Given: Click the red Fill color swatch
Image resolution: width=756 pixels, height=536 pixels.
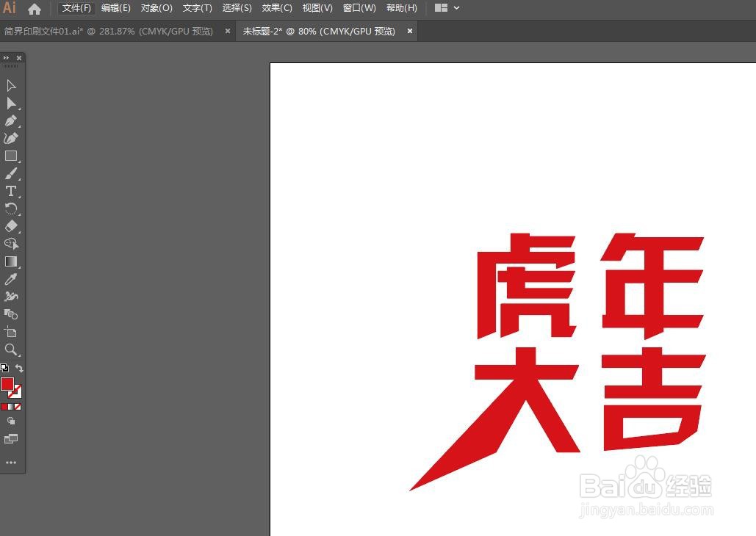Looking at the screenshot, I should (7, 384).
